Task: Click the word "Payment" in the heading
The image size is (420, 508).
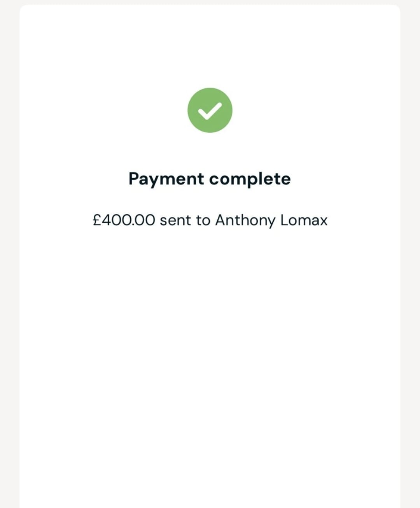Action: [166, 179]
